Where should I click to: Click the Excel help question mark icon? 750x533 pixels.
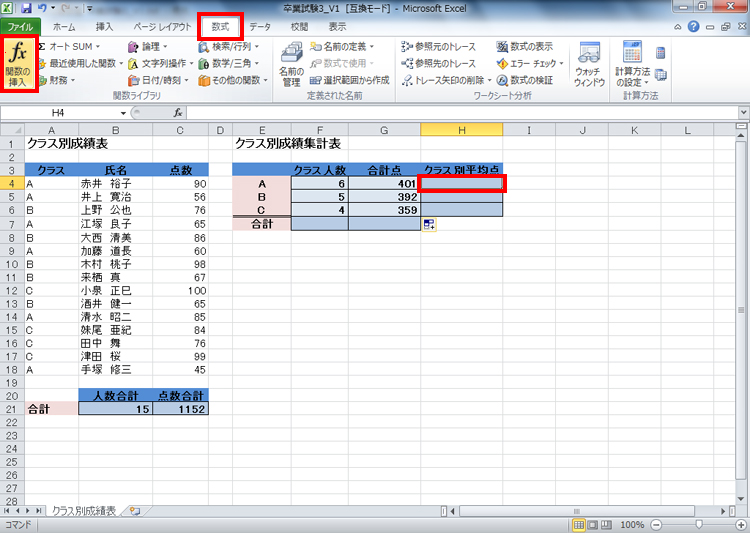coord(693,27)
